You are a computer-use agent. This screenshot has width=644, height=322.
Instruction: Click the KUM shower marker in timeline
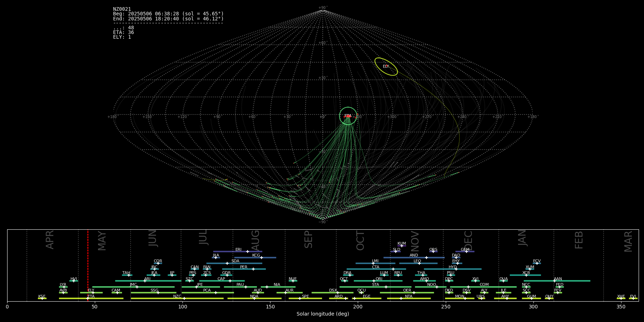coord(401,246)
